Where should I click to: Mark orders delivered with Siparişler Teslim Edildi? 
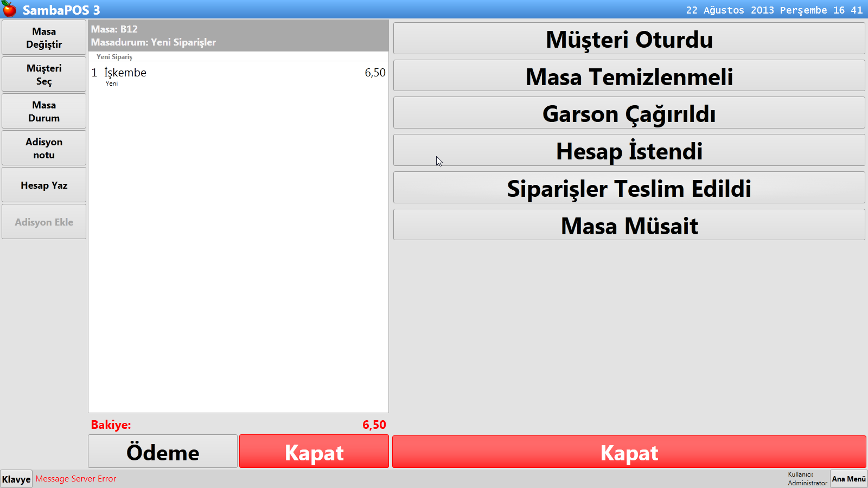[x=628, y=188]
